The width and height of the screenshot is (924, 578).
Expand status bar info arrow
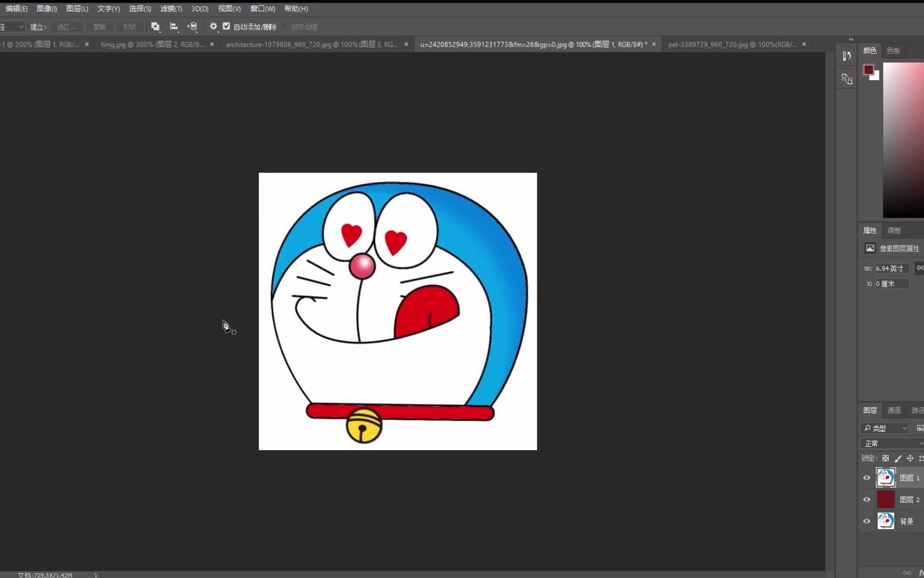coord(96,575)
